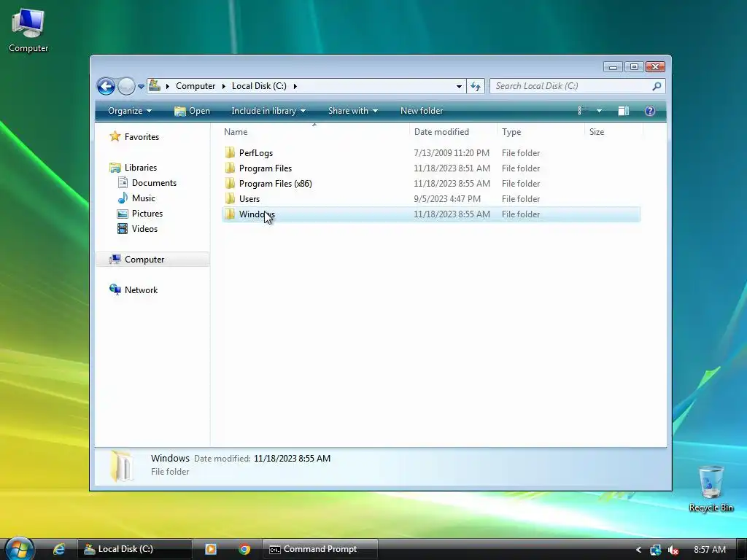
Task: Click the address bar location icon
Action: pyautogui.click(x=155, y=86)
